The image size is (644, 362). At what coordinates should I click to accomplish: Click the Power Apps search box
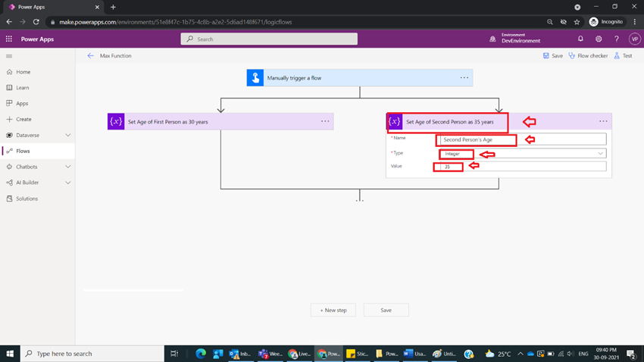[x=269, y=39]
